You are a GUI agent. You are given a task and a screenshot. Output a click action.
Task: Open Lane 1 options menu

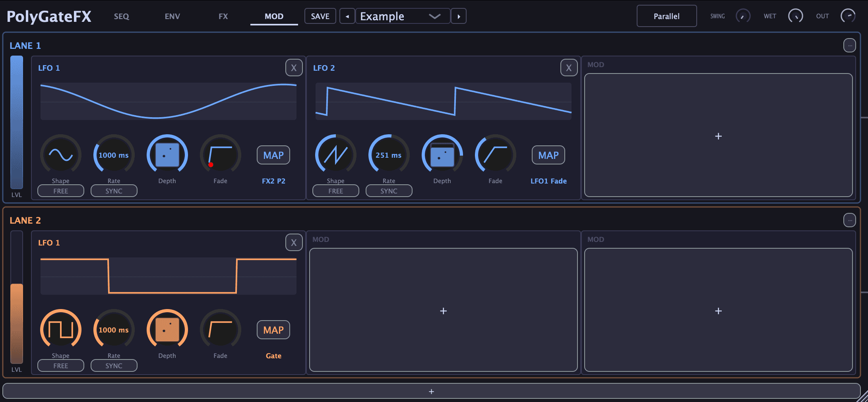[850, 45]
